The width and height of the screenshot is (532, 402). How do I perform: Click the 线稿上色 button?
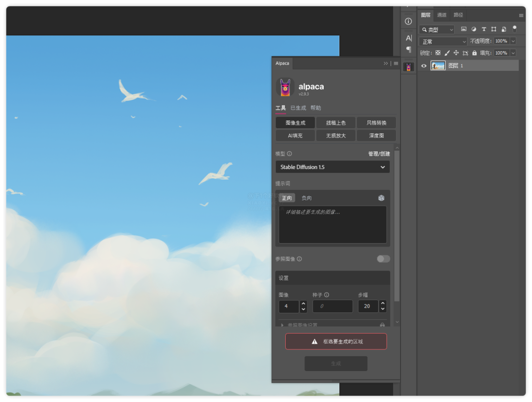(335, 123)
